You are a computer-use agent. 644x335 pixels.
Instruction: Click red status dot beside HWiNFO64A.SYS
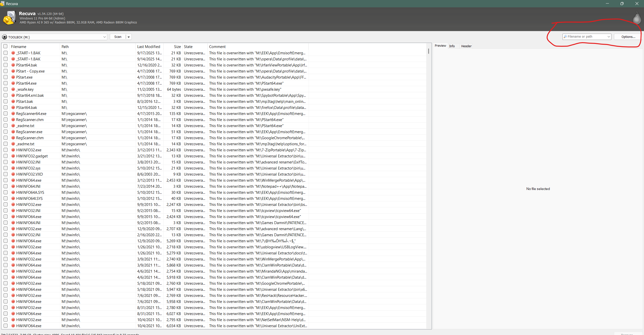click(x=13, y=193)
